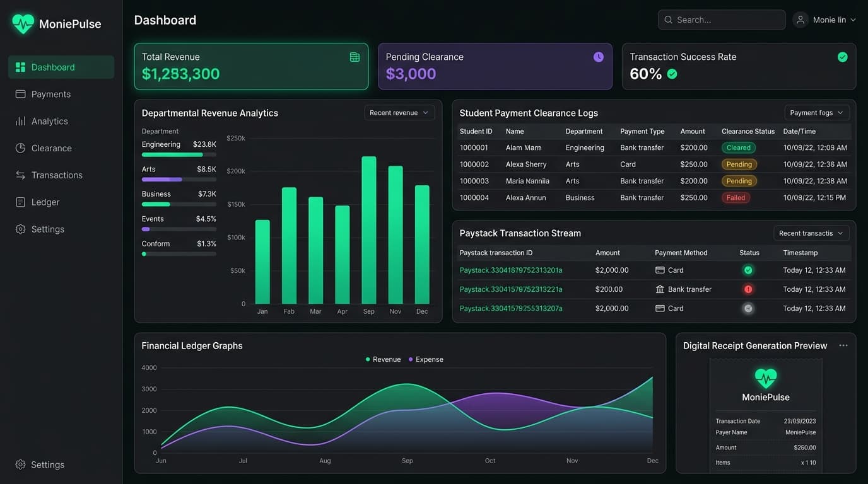Toggle the Revenue legend series
This screenshot has width=868, height=484.
pyautogui.click(x=383, y=359)
